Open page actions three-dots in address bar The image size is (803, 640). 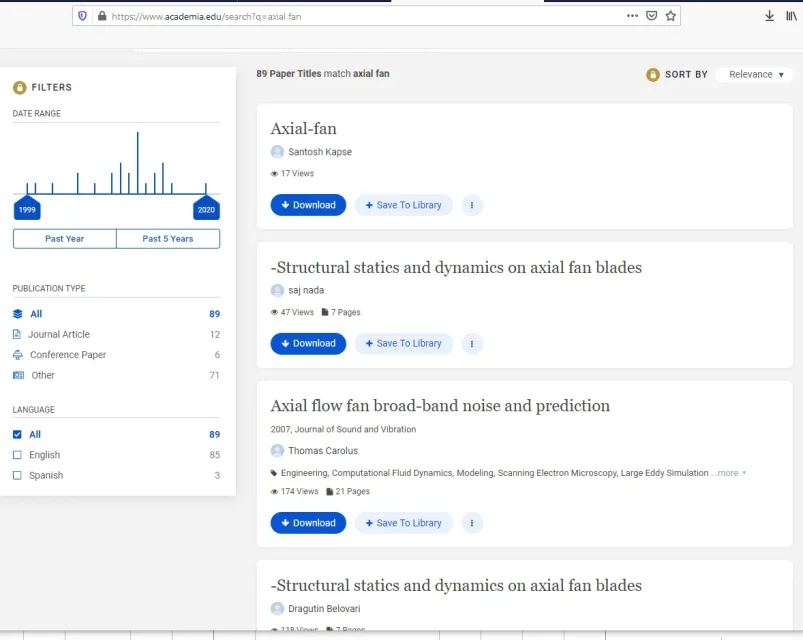[632, 16]
